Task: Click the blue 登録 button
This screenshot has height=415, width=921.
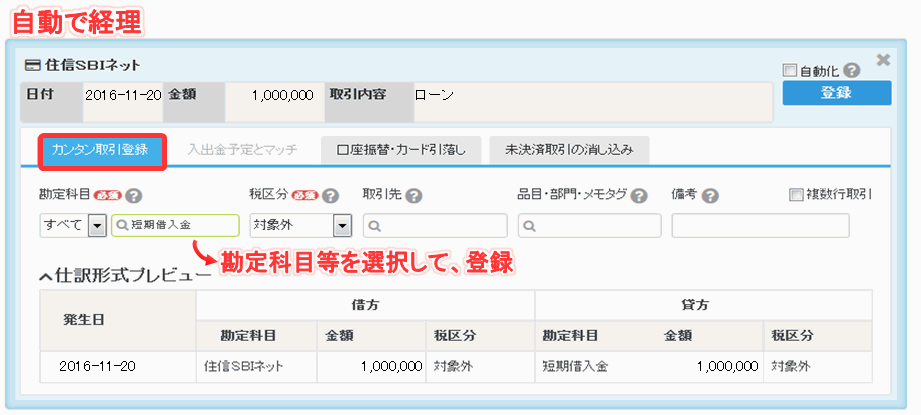Action: pyautogui.click(x=837, y=93)
